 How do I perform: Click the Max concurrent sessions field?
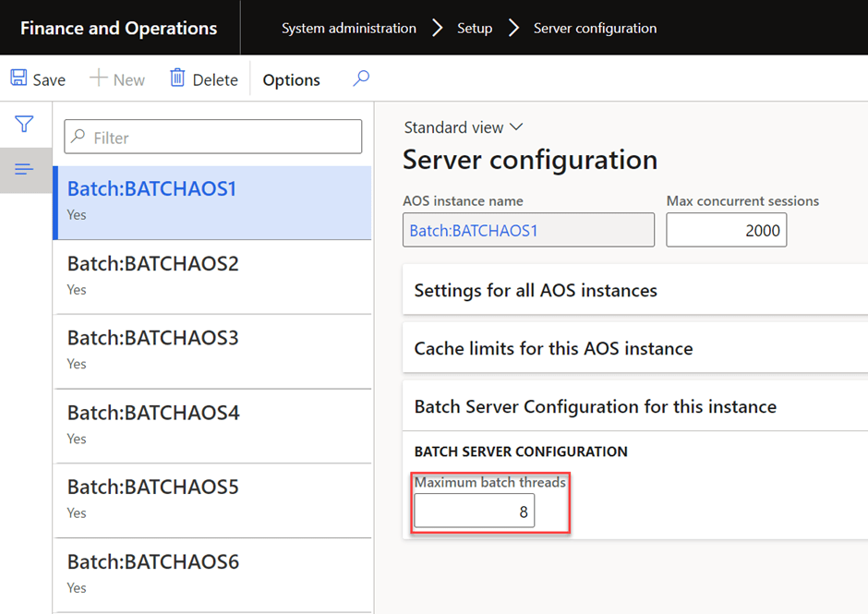[726, 230]
